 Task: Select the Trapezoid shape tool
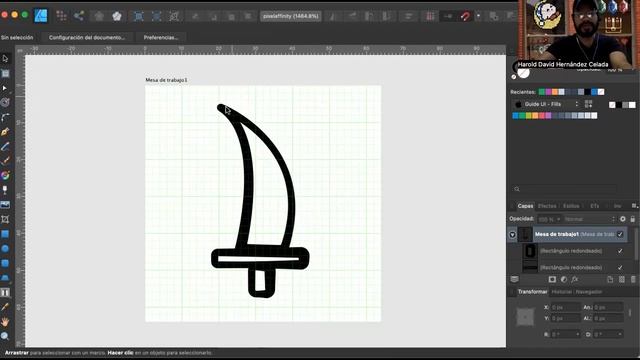point(5,278)
